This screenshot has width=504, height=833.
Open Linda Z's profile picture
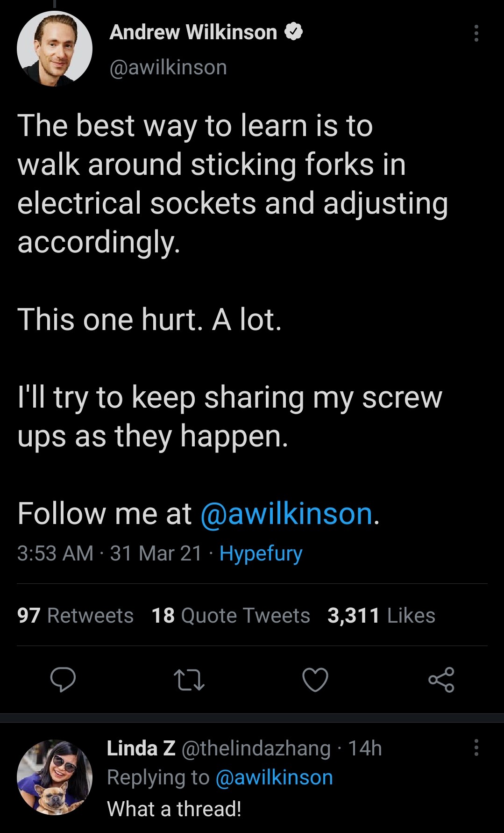[55, 777]
